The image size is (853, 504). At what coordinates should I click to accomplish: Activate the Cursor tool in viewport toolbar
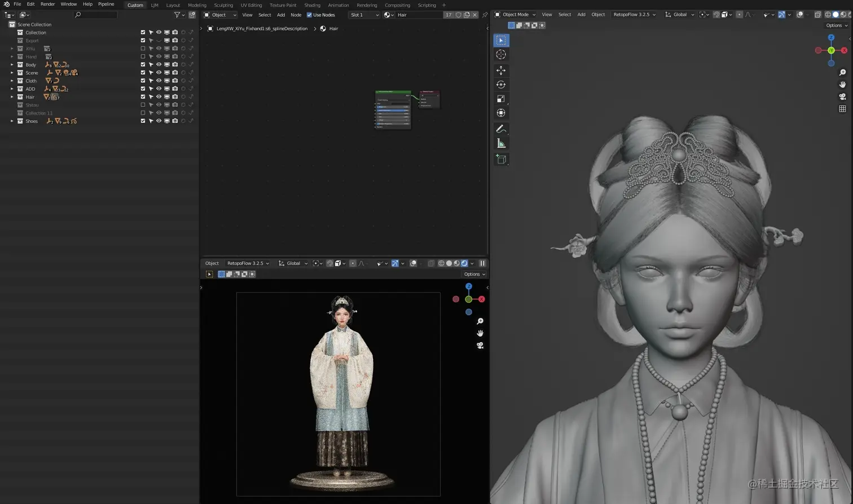[x=500, y=55]
